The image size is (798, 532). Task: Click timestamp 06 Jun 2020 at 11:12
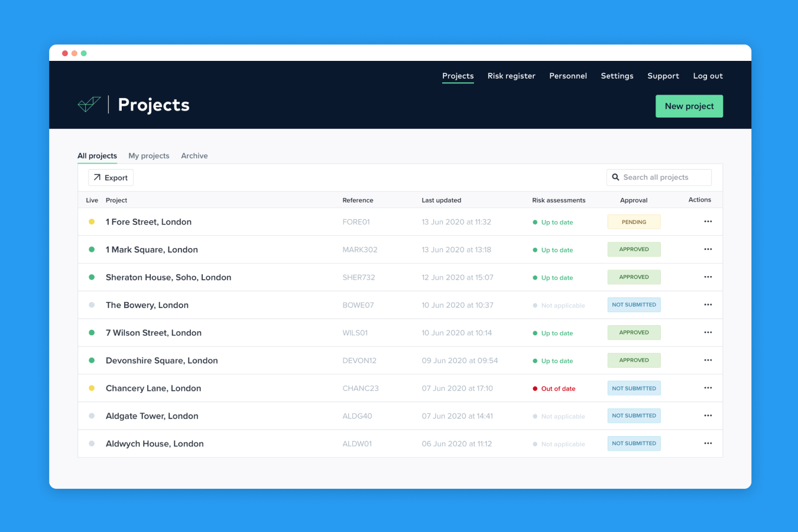point(457,444)
